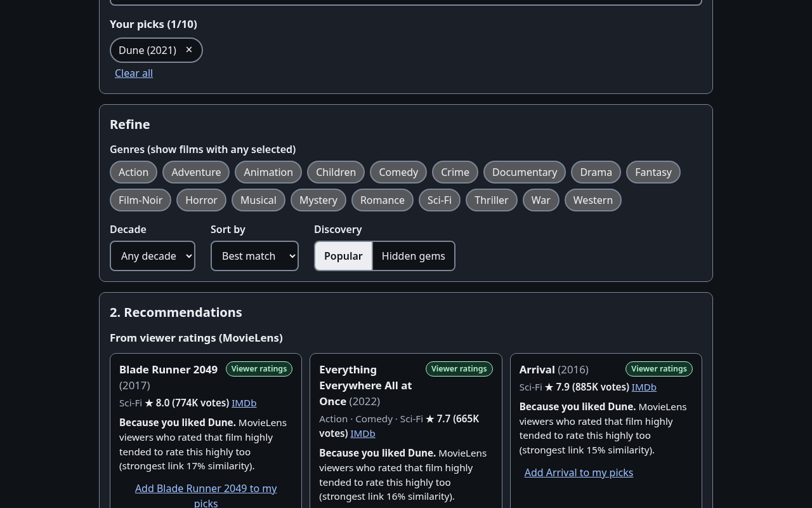The width and height of the screenshot is (812, 508).
Task: Click the Everything Everywhere All at Once title
Action: pos(365,385)
